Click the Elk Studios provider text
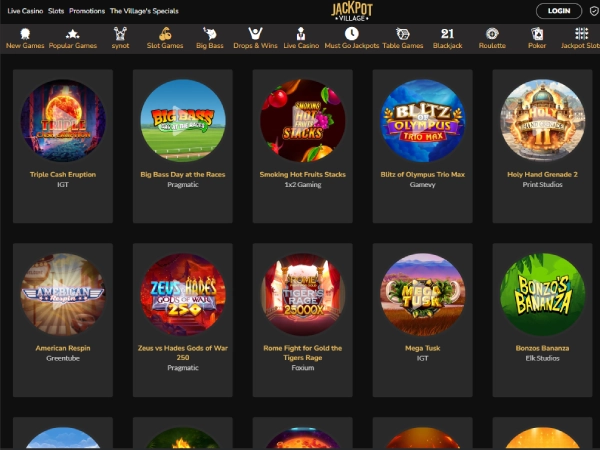600x450 pixels. coord(542,358)
